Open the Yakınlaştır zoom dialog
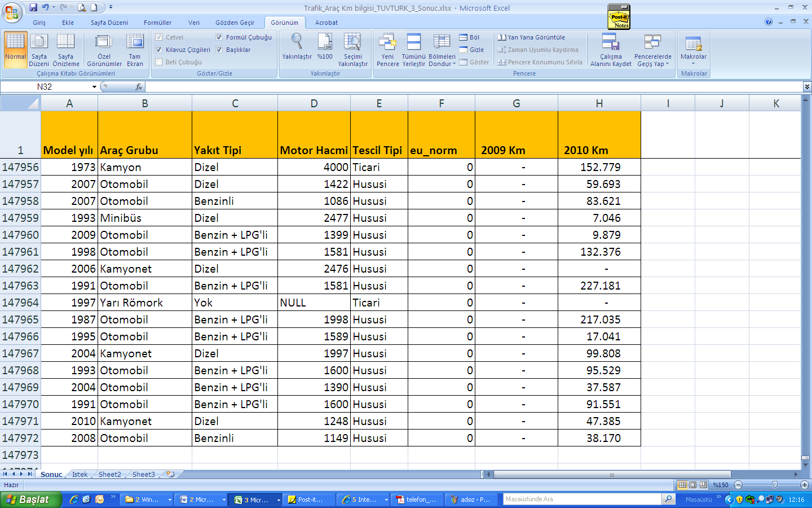 pyautogui.click(x=297, y=46)
